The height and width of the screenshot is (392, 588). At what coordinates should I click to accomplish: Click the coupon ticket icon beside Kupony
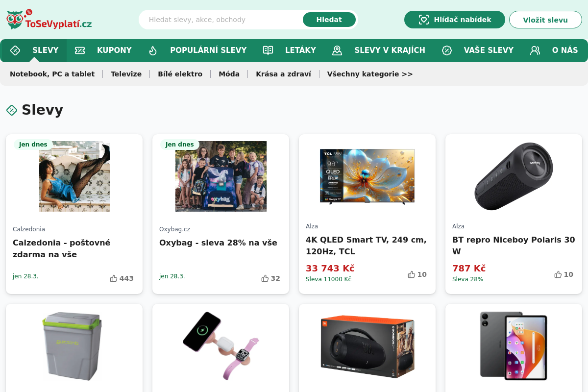tap(80, 50)
